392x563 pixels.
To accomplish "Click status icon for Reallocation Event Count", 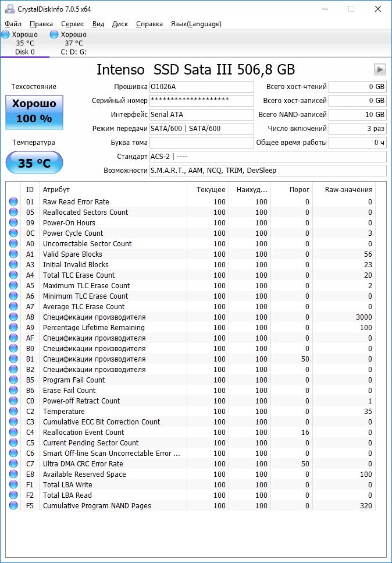I will point(13,433).
